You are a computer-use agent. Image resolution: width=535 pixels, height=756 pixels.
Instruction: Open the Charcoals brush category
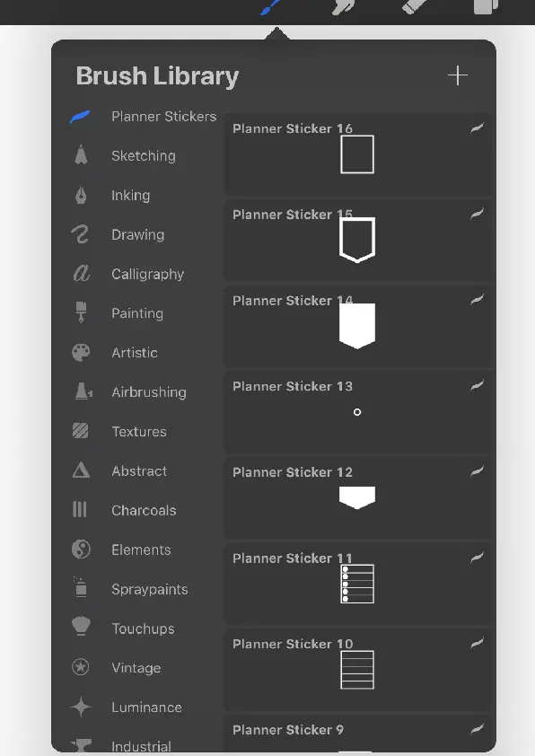[x=125, y=510]
